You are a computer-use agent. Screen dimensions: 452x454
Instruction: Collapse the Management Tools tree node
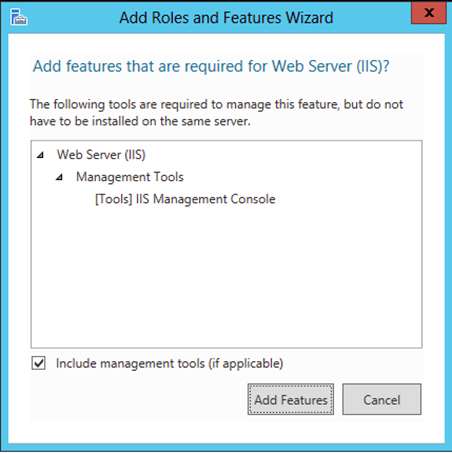[x=60, y=177]
